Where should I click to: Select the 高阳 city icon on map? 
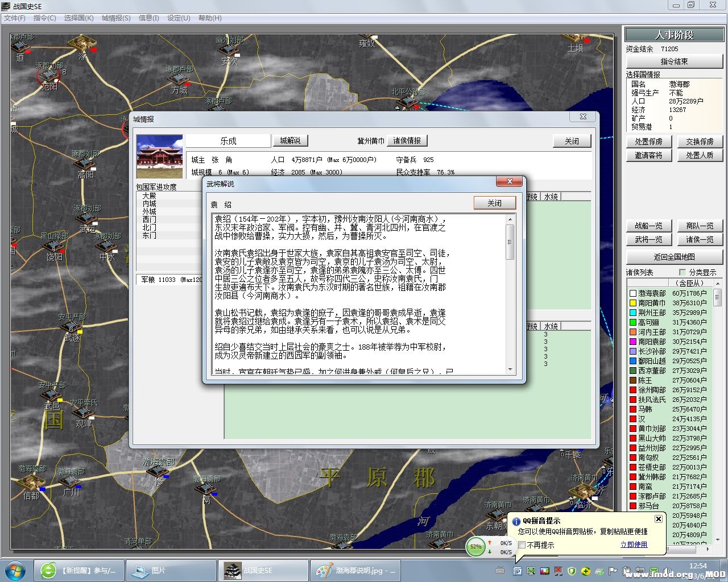pos(85,164)
